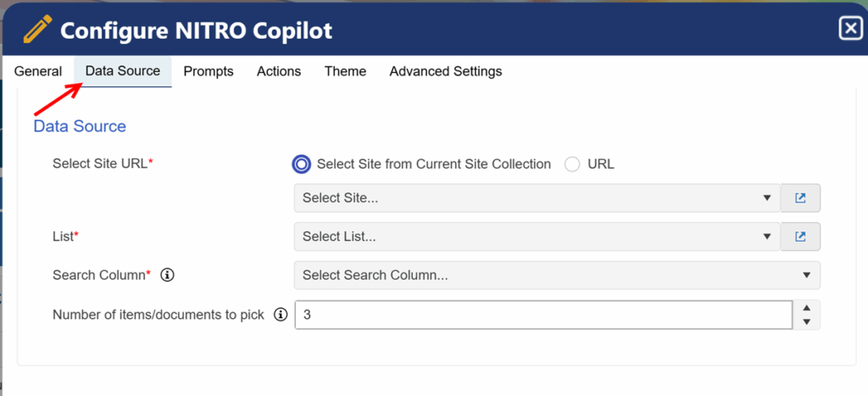Go to the Theme tab
Viewport: 868px width, 396px height.
click(x=346, y=71)
